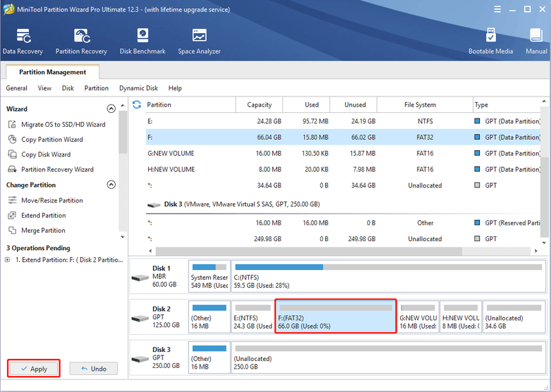The width and height of the screenshot is (551, 392).
Task: Select the E: NTFS row in partition list
Action: [343, 121]
